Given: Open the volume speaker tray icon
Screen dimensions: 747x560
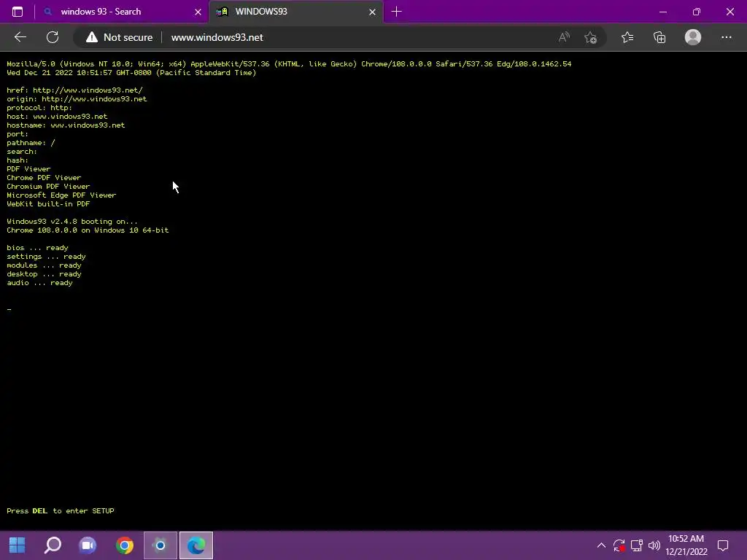Looking at the screenshot, I should (x=654, y=545).
